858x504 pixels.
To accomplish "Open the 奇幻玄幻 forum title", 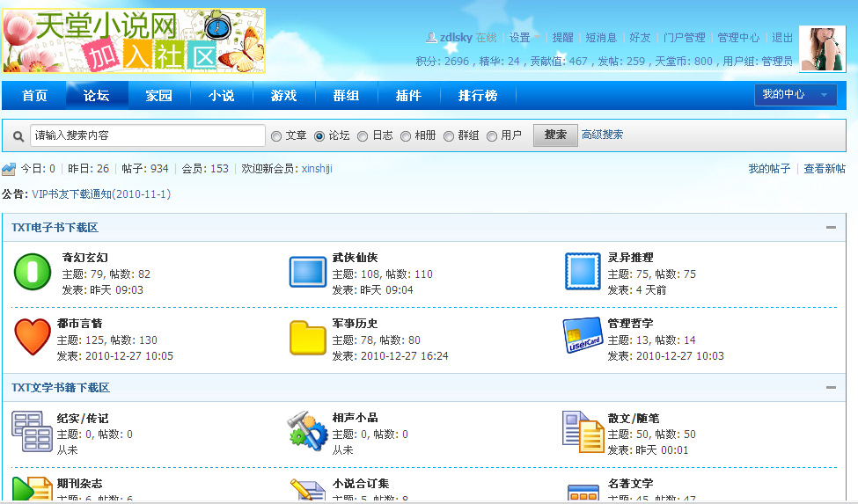I will coord(84,258).
